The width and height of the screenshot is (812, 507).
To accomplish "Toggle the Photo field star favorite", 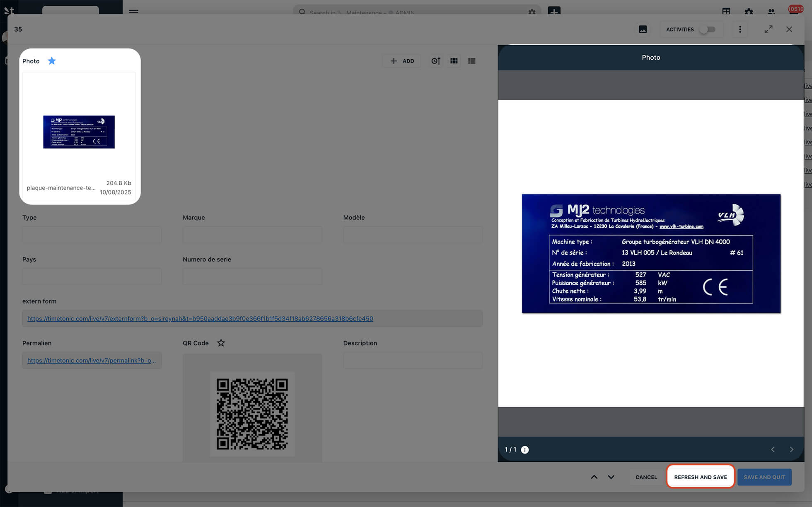I will click(x=52, y=61).
